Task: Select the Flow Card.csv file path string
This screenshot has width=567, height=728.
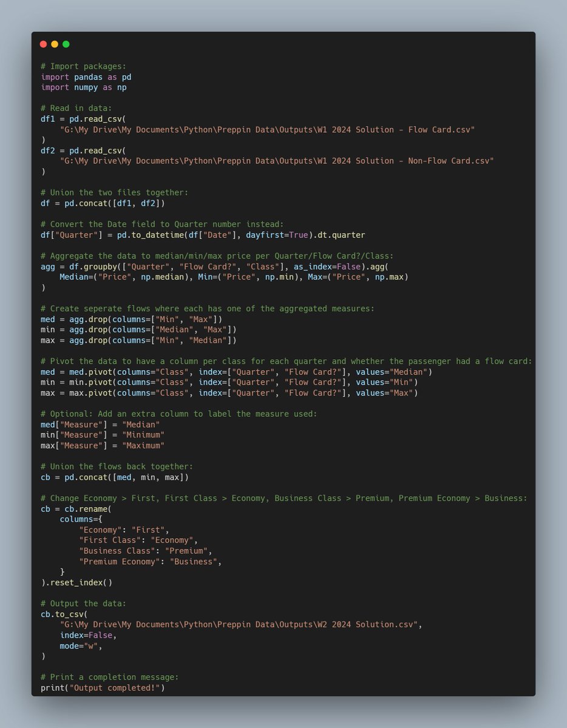Action: coord(267,129)
